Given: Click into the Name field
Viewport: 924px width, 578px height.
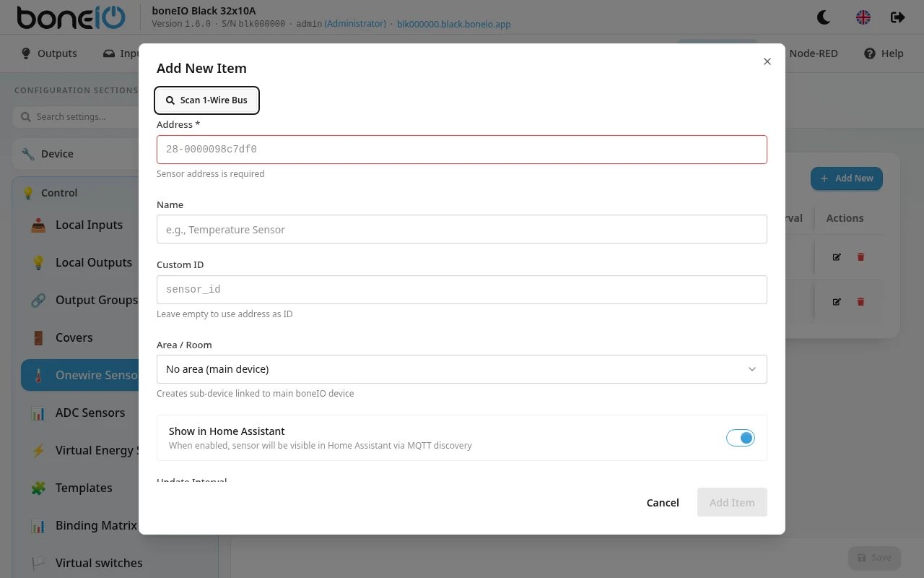Looking at the screenshot, I should (x=462, y=229).
